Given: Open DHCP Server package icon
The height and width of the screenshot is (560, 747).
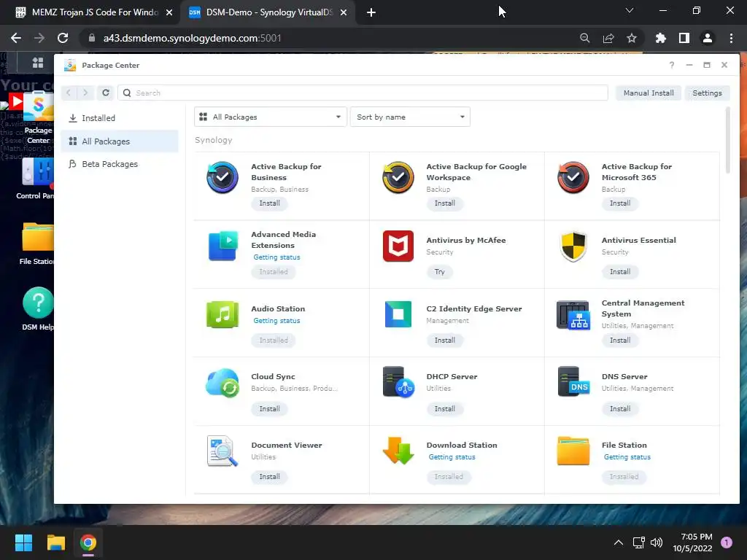Looking at the screenshot, I should point(398,382).
